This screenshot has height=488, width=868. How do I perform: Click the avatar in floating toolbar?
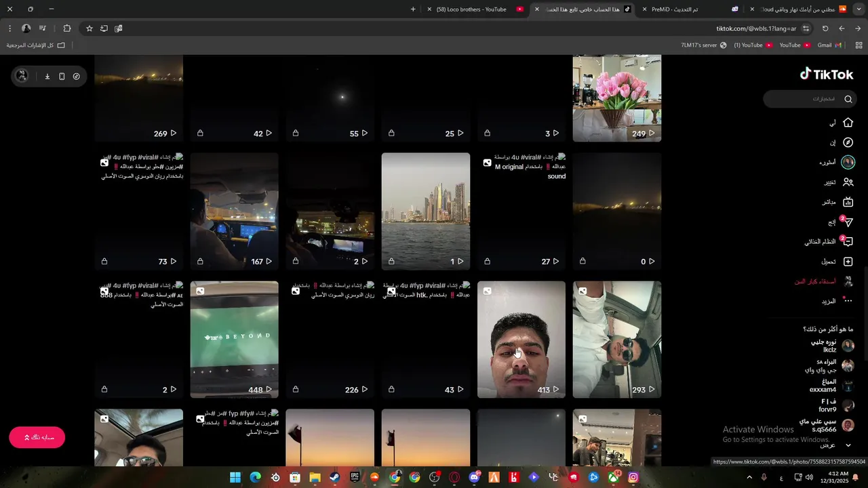click(x=22, y=76)
